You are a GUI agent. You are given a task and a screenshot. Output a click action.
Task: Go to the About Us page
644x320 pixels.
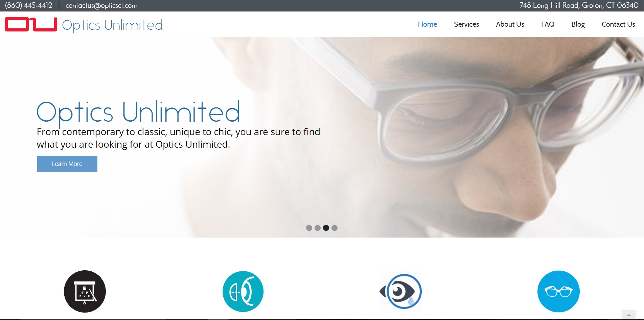pyautogui.click(x=510, y=24)
